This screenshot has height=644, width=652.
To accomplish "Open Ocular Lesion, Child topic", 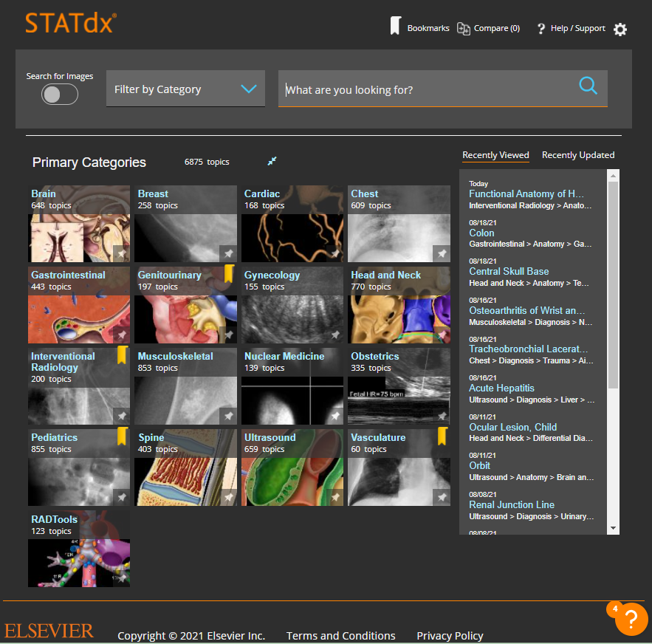I will [512, 428].
